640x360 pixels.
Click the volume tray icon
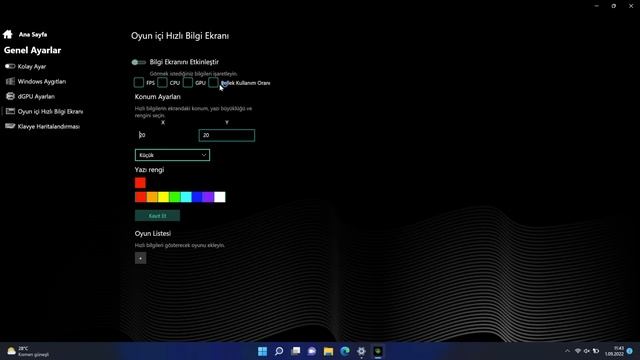coord(587,351)
